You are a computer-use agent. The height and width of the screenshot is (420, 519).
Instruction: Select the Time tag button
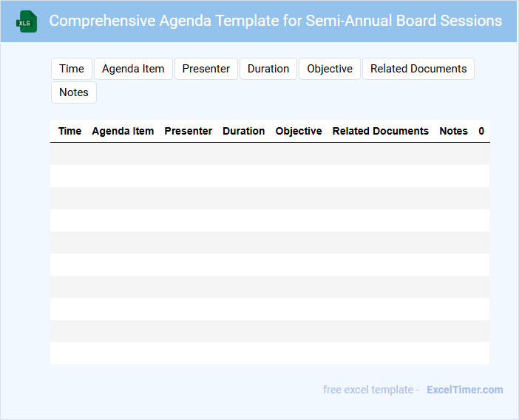tap(72, 69)
